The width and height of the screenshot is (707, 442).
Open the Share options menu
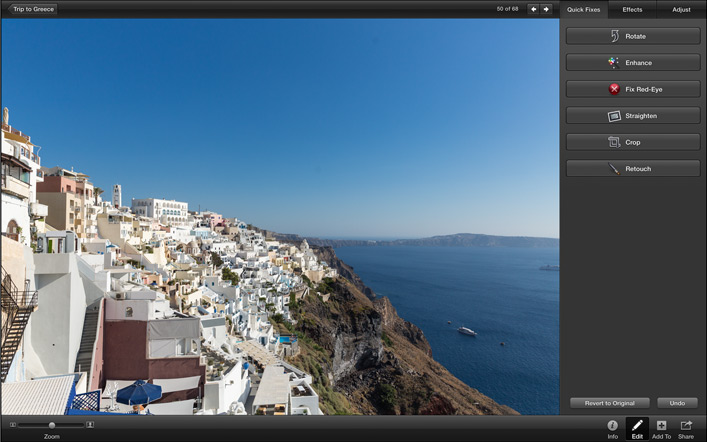pos(686,429)
